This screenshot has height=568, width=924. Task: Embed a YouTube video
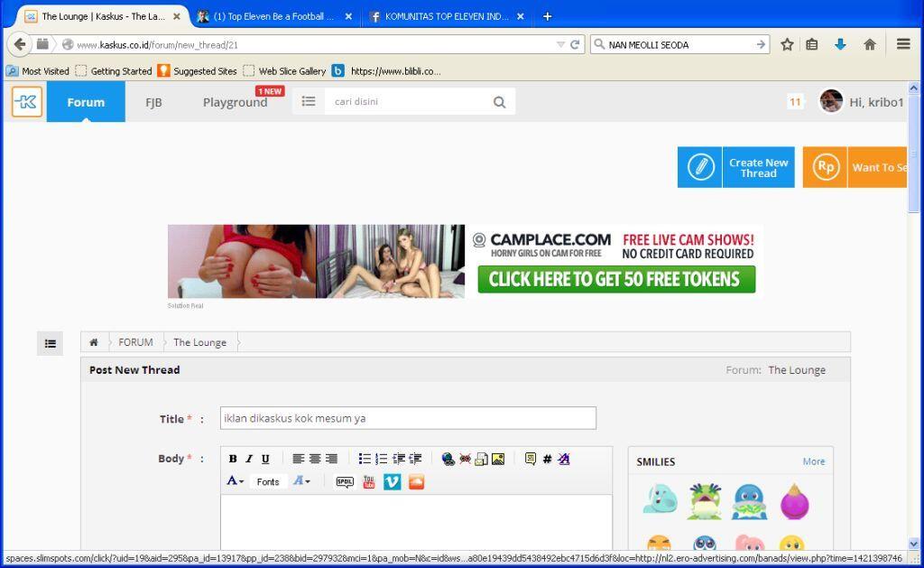[x=369, y=482]
